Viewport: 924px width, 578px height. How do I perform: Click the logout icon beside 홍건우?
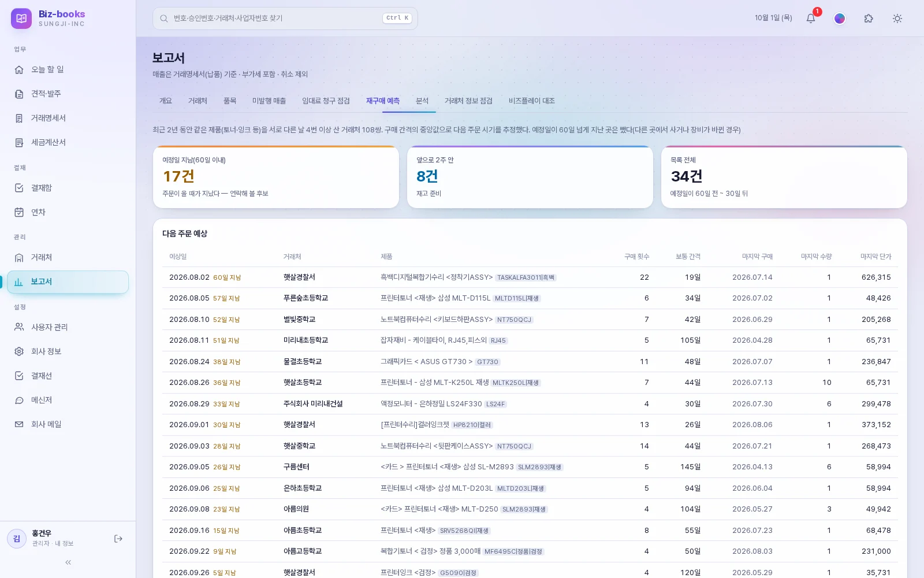[x=118, y=539]
